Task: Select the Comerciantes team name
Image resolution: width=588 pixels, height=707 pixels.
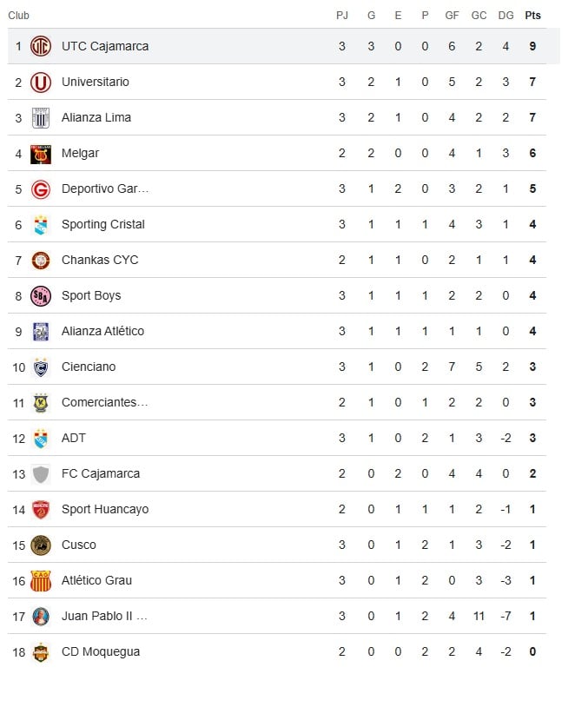Action: pos(105,402)
